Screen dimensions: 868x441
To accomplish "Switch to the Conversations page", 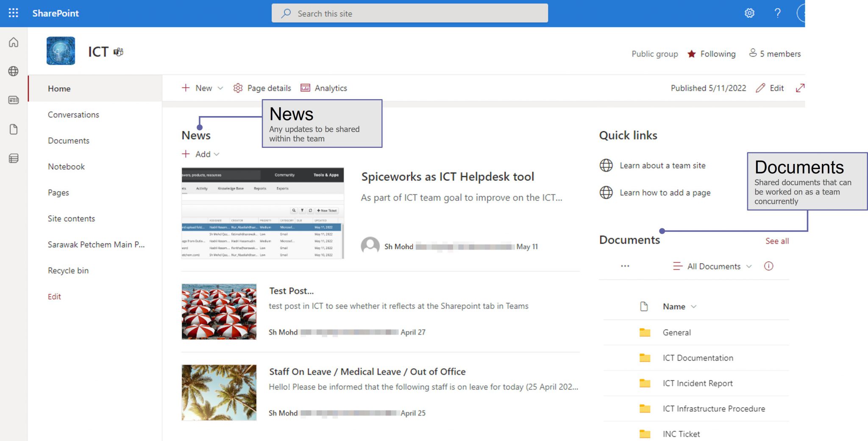I will (73, 114).
